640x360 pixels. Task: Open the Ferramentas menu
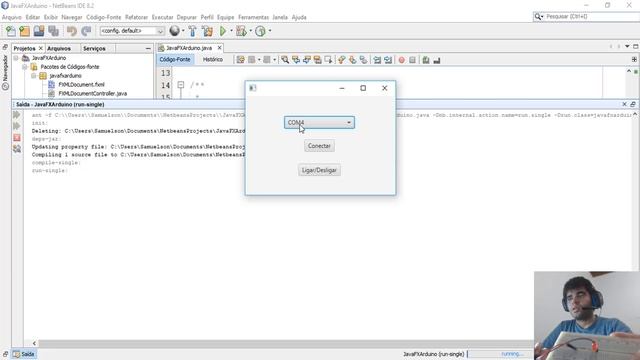[253, 17]
